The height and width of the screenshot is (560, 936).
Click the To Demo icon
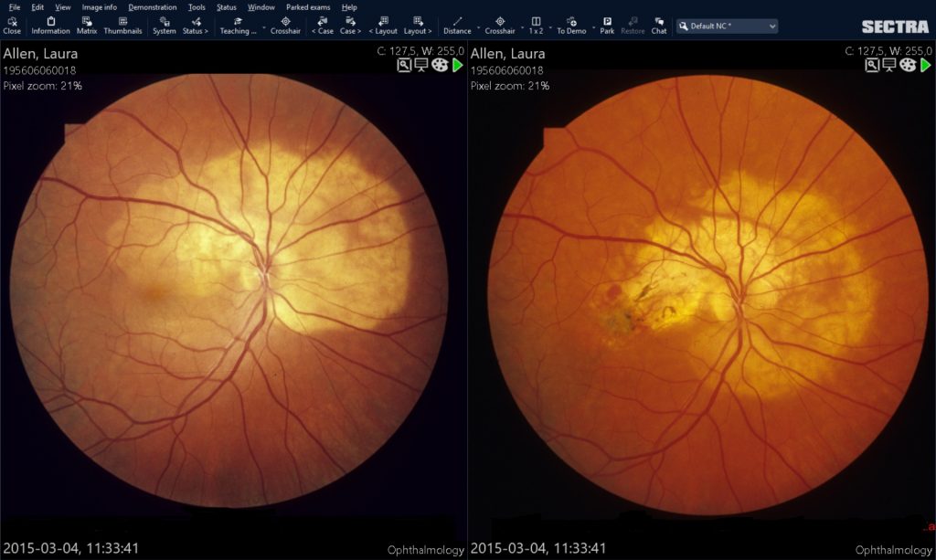tap(571, 25)
